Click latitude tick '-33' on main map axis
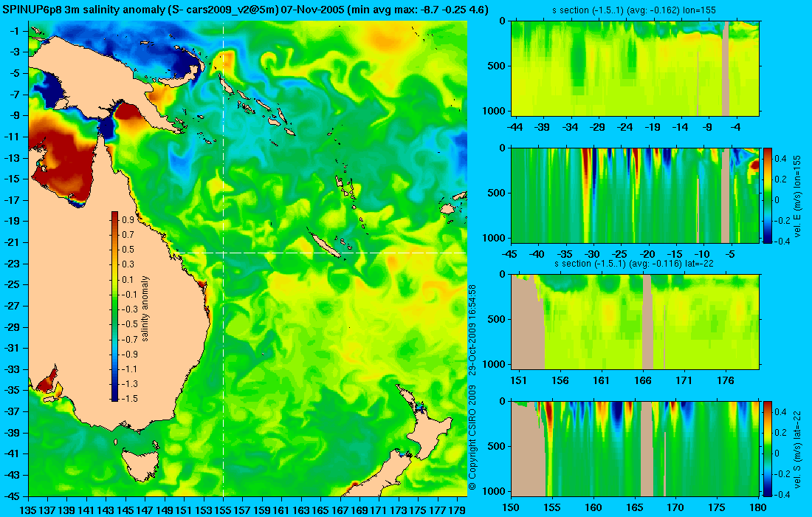 12,369
